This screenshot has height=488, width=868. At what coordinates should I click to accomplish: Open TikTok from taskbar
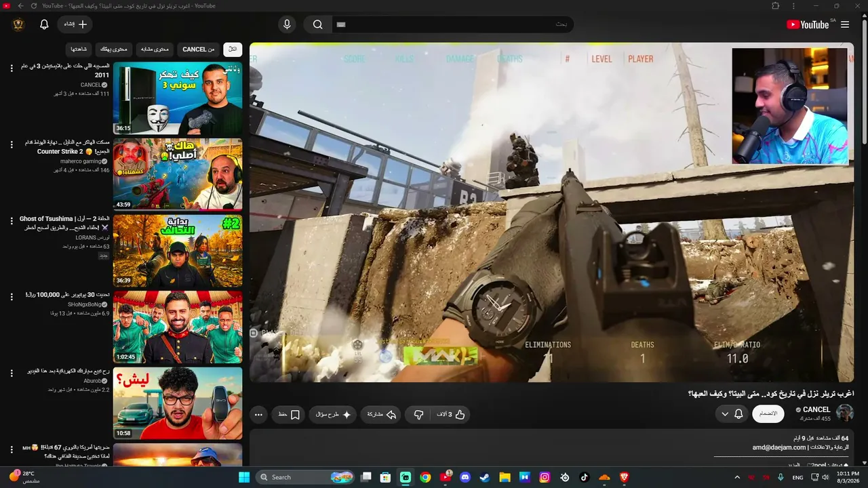[585, 477]
